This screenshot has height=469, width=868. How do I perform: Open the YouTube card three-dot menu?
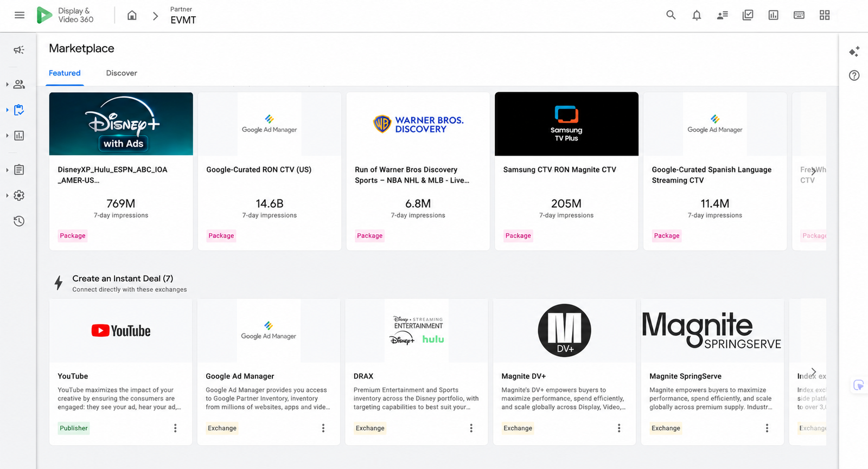click(175, 428)
